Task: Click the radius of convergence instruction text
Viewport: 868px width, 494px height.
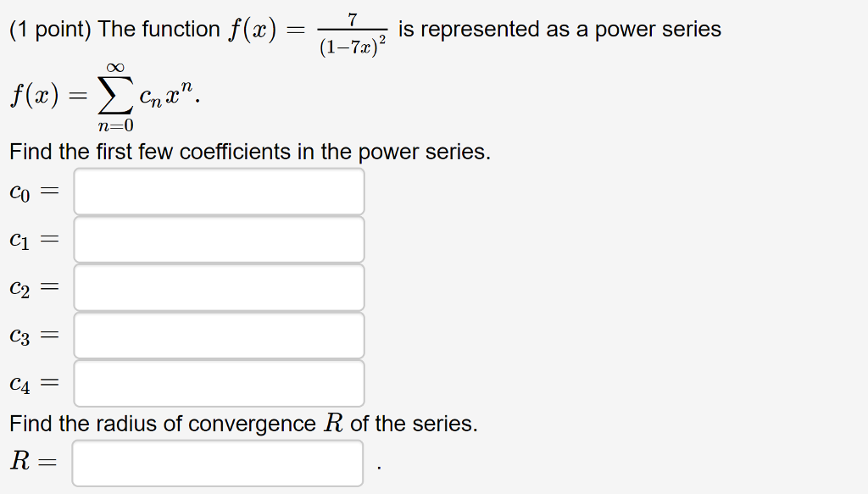Action: coord(242,424)
